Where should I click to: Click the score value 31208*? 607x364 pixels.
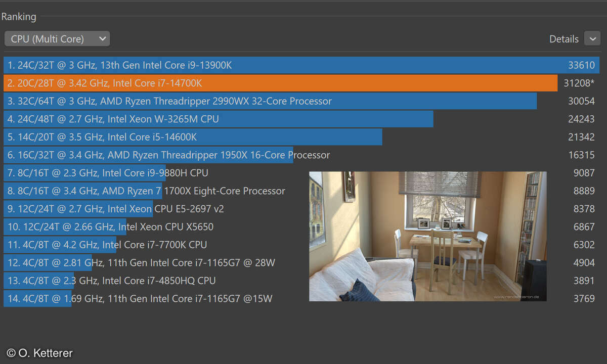tap(579, 83)
